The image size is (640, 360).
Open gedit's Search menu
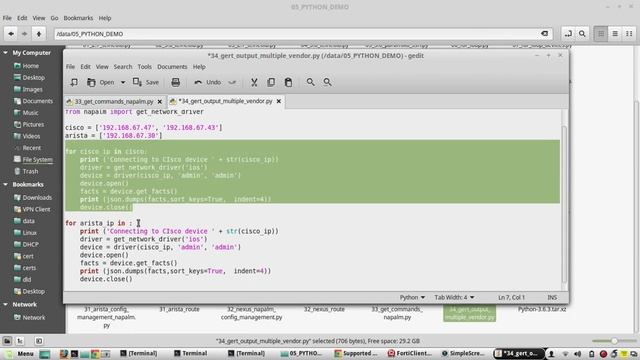click(x=123, y=67)
